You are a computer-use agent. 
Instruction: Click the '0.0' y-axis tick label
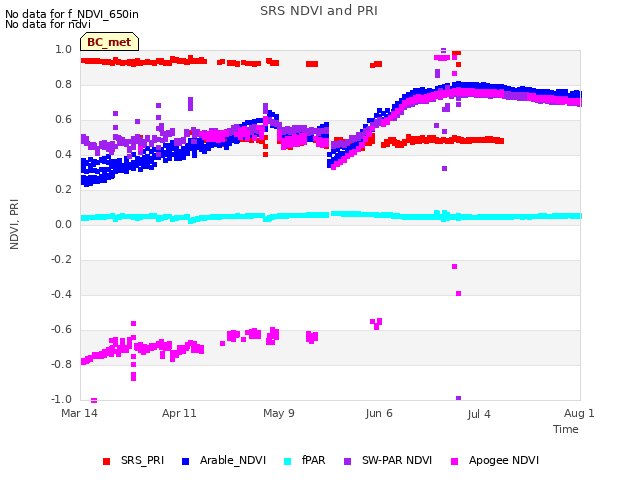point(63,224)
